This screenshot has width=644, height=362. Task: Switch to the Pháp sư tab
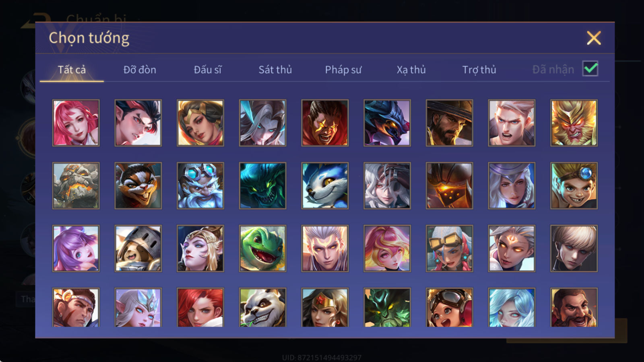pos(343,70)
